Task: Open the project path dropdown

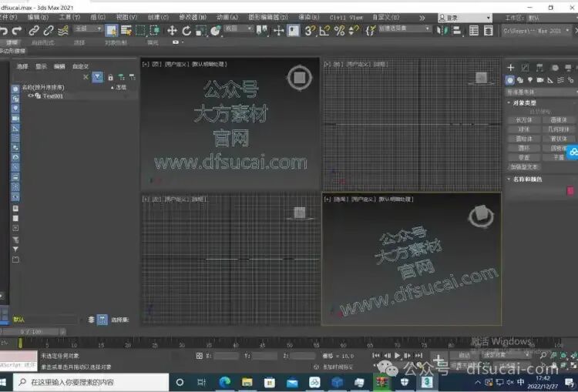Action: (536, 31)
